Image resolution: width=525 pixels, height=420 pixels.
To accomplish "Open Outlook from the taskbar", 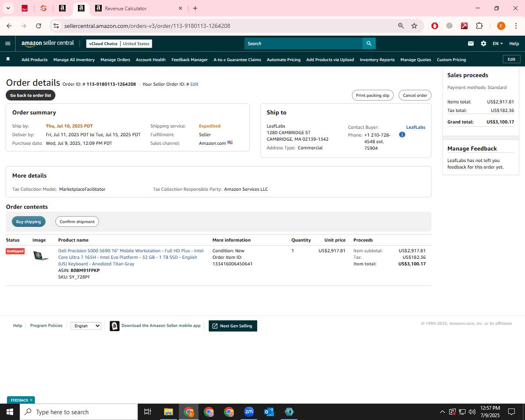I will click(269, 412).
